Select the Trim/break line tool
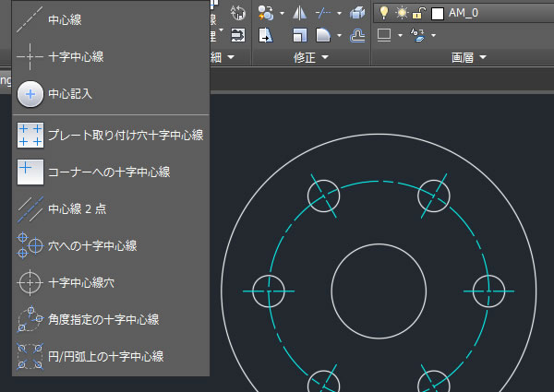This screenshot has height=392, width=554. [323, 14]
